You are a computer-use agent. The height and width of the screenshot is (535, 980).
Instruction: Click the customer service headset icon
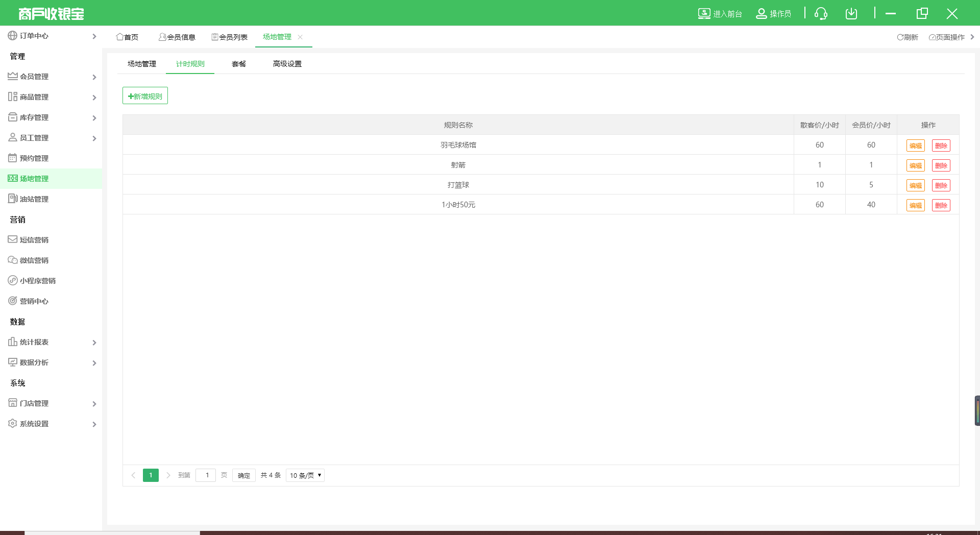(821, 14)
